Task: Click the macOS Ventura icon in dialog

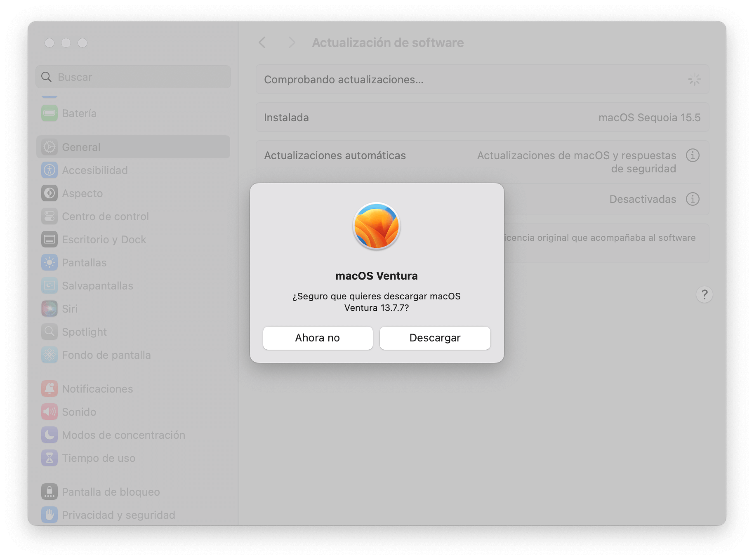Action: coord(377,226)
